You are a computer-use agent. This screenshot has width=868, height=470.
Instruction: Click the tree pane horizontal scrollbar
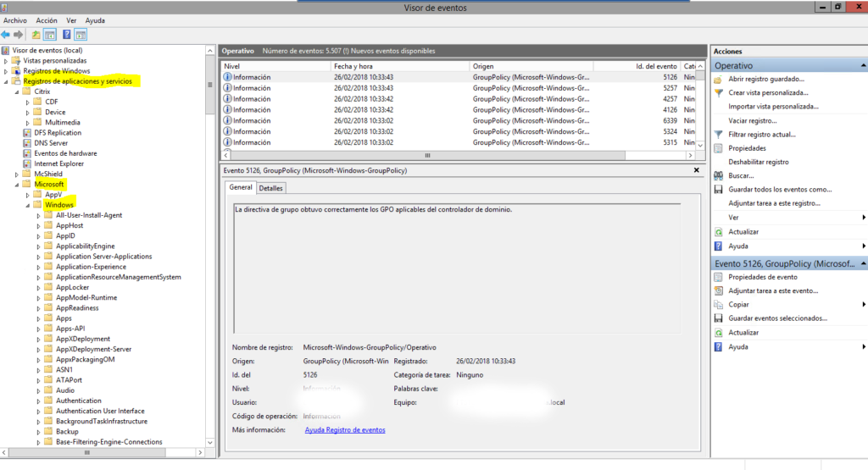pos(87,452)
